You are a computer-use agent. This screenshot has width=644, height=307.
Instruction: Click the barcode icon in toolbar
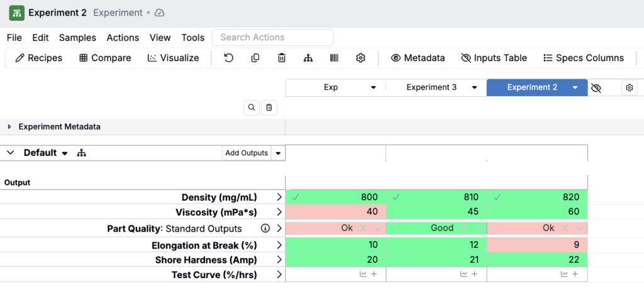point(334,58)
